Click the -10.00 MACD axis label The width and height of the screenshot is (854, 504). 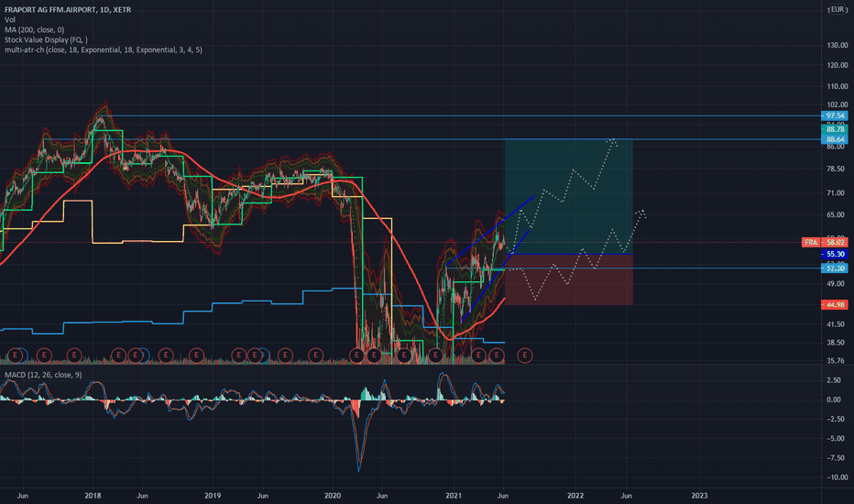click(x=836, y=477)
